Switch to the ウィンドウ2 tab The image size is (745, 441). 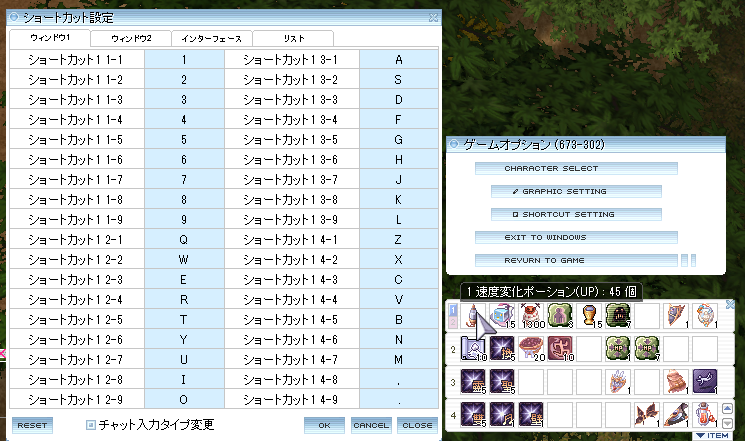point(131,38)
